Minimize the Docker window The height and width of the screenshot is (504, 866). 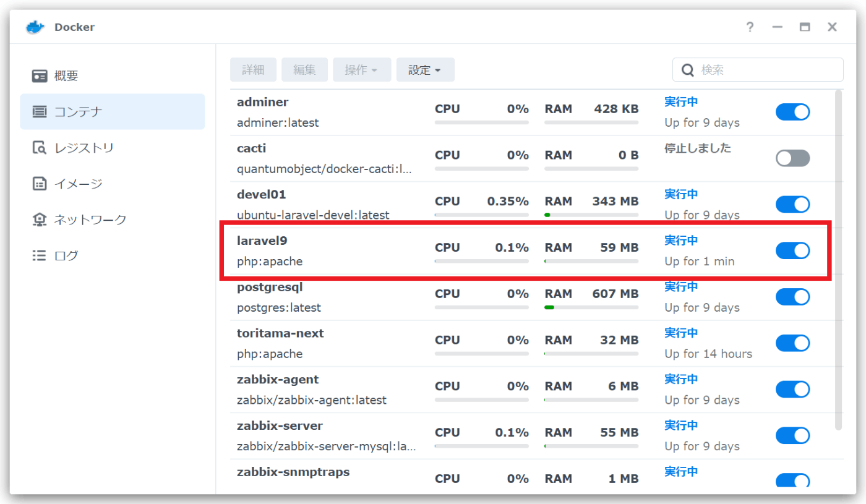tap(778, 27)
